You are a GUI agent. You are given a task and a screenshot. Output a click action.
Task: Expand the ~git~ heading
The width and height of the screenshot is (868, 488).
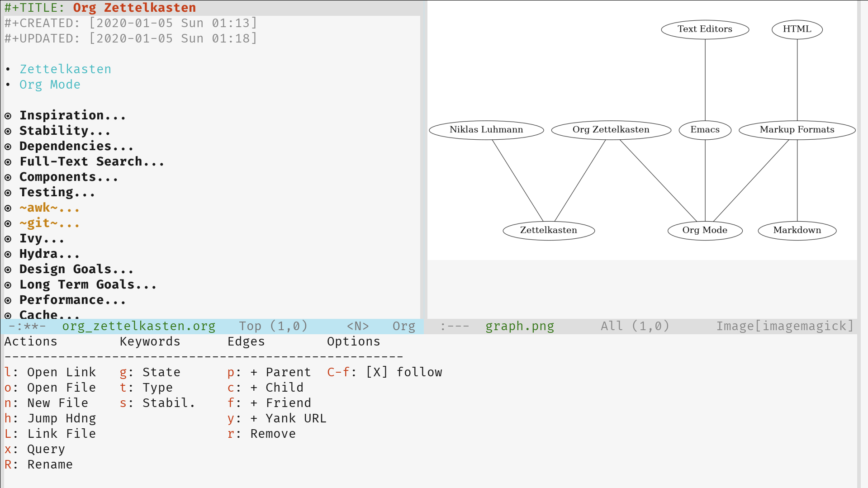click(x=49, y=223)
